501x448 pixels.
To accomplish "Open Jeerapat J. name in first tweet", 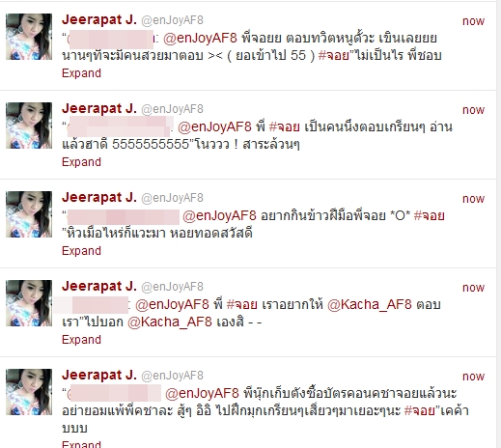I will click(99, 20).
